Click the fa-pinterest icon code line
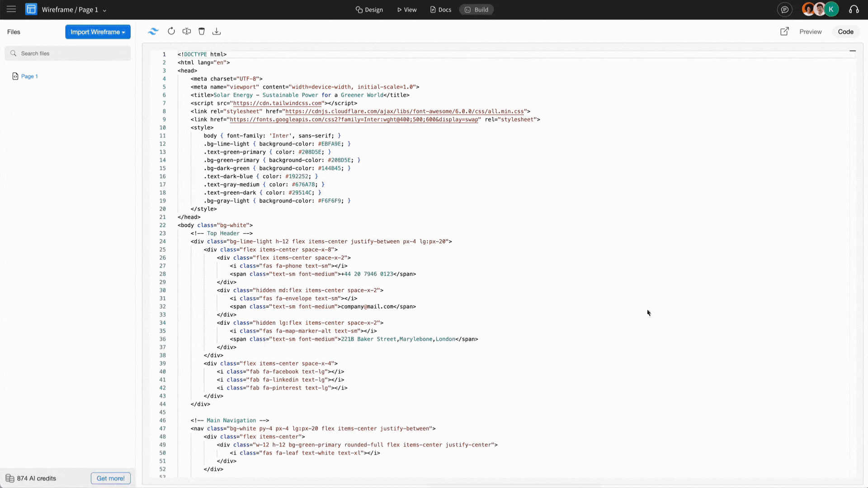The width and height of the screenshot is (868, 488). click(282, 388)
